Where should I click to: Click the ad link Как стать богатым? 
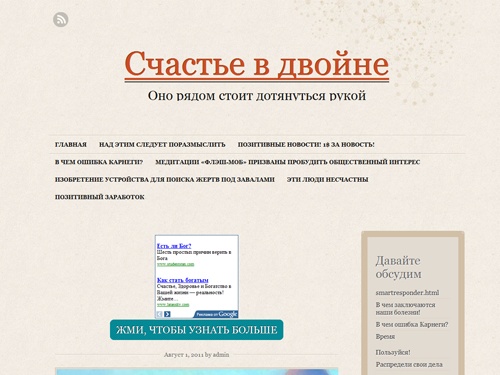183,280
